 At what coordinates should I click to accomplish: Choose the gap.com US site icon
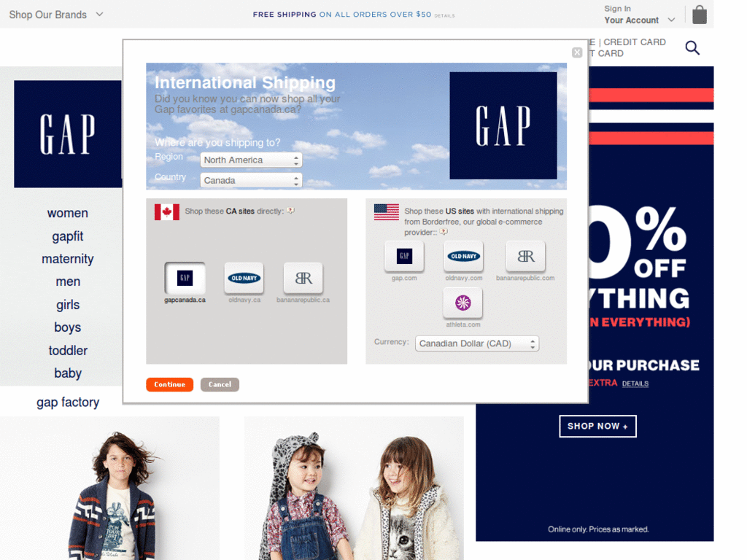[404, 256]
